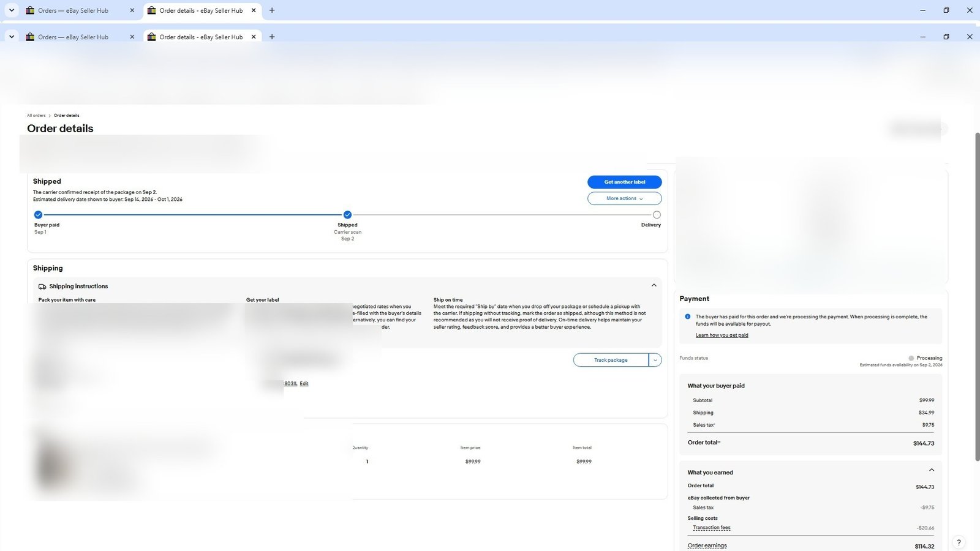This screenshot has height=551, width=980.
Task: Click What your buyer paid heading
Action: (716, 386)
